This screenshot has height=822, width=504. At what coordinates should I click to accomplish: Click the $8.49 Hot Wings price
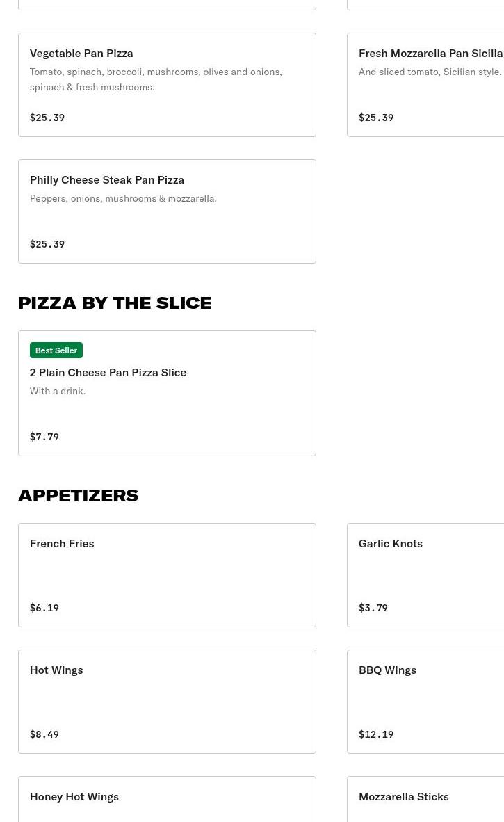pos(44,734)
